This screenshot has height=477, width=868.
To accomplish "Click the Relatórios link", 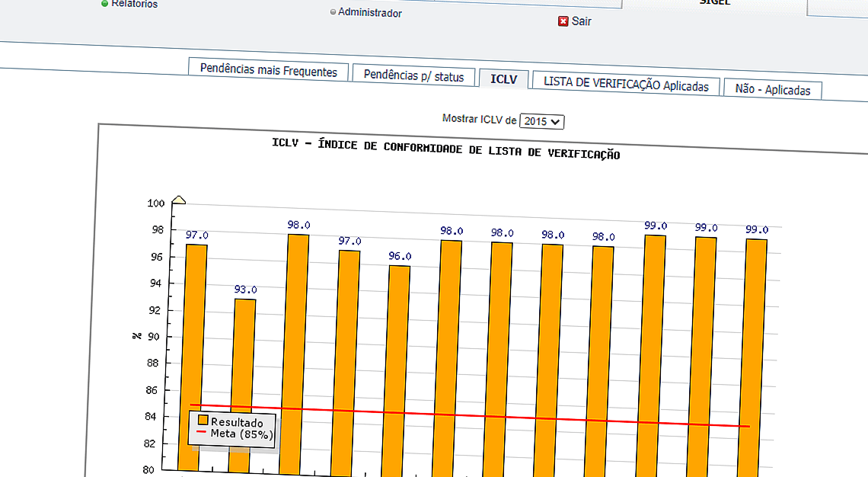I will (x=133, y=4).
